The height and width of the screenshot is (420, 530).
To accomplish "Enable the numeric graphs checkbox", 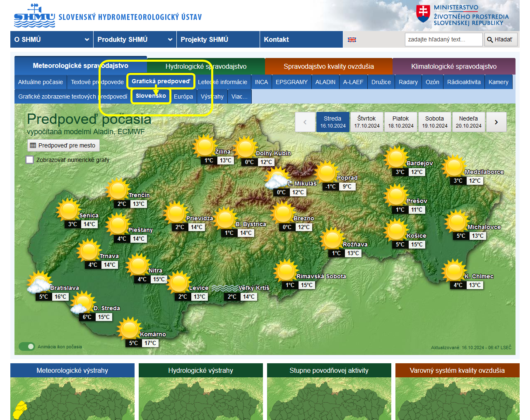I will [x=30, y=160].
